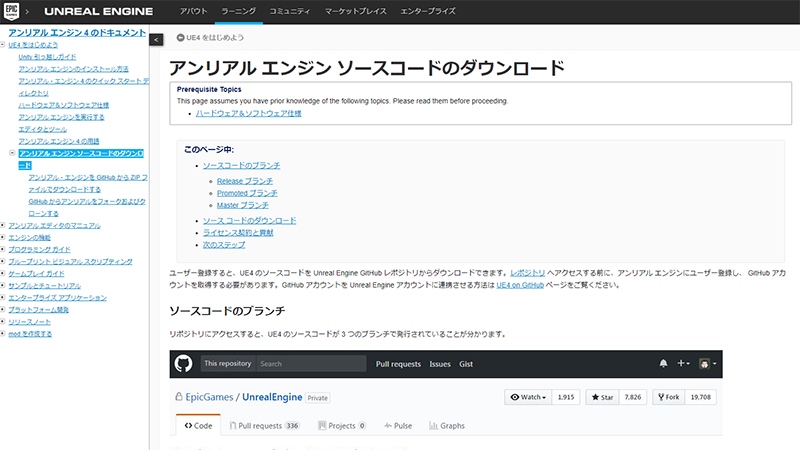
Task: Click the fork count 19,708
Action: (701, 397)
